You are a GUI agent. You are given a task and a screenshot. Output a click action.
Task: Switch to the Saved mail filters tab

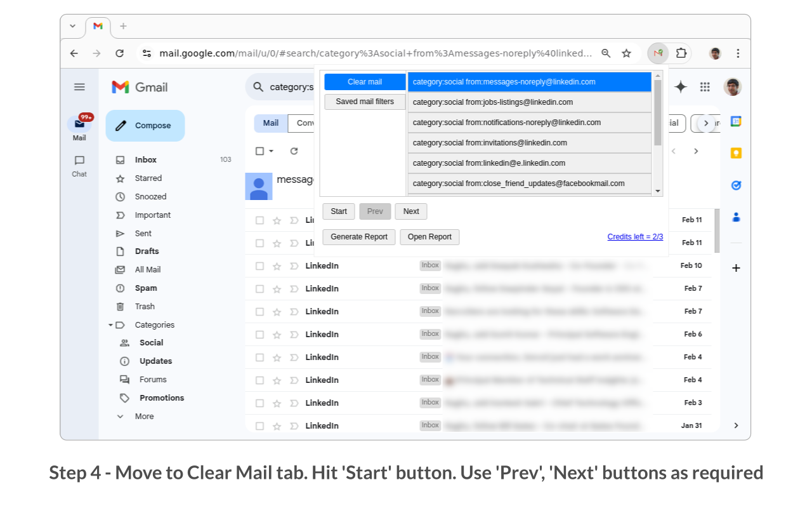pos(365,102)
